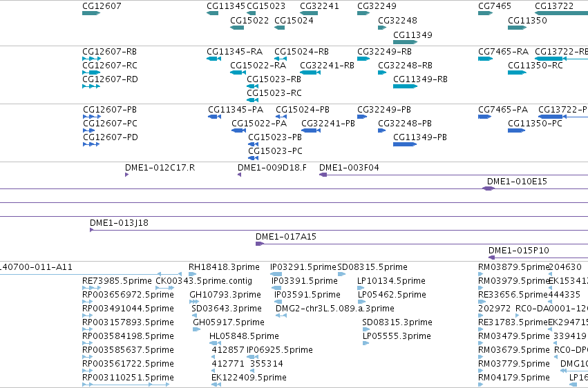Select protein CG12607-PD
This screenshot has height=388, width=588.
pyautogui.click(x=91, y=144)
